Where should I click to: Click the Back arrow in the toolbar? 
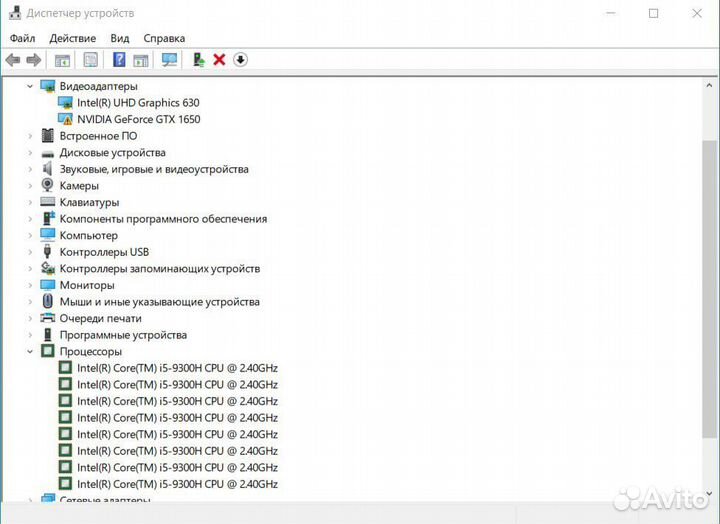(x=13, y=60)
